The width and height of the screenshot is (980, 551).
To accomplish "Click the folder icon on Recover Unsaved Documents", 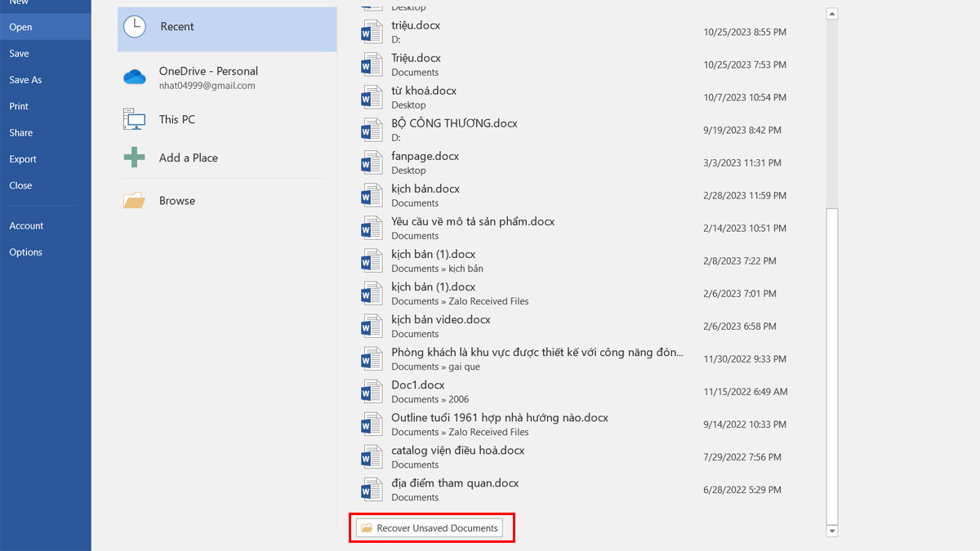I will tap(367, 528).
